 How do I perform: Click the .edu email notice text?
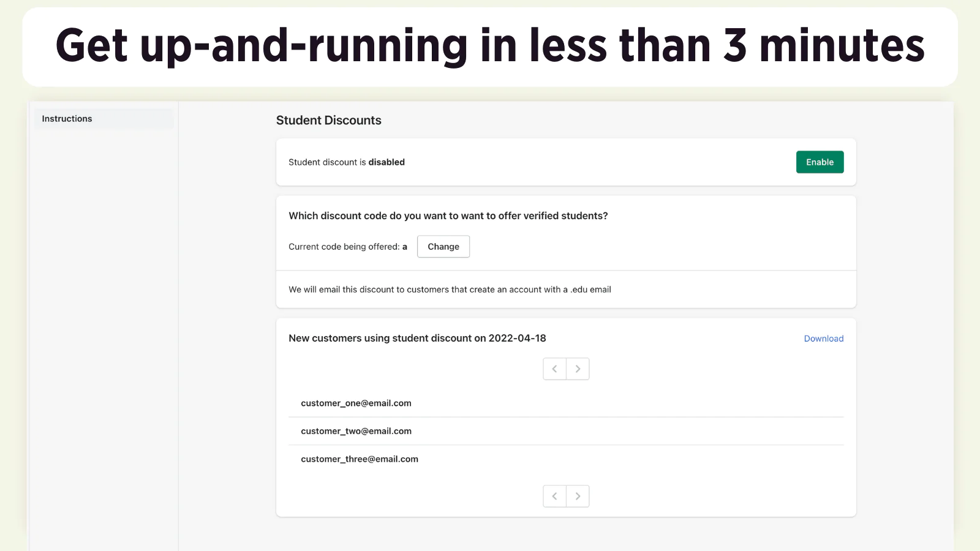pos(450,290)
